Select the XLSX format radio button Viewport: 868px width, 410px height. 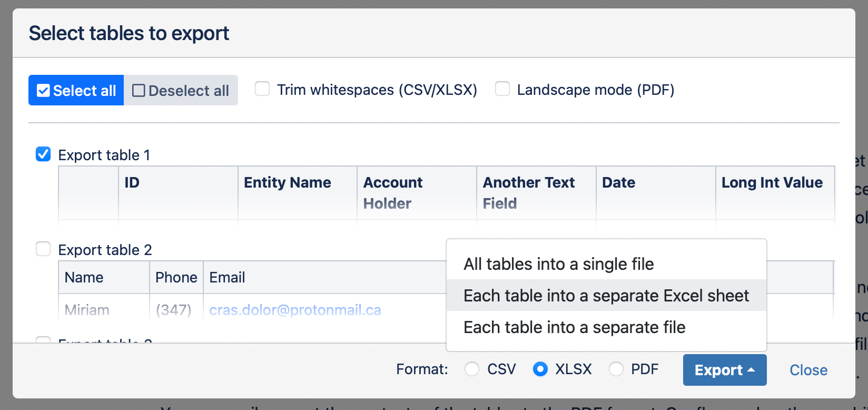(x=540, y=369)
